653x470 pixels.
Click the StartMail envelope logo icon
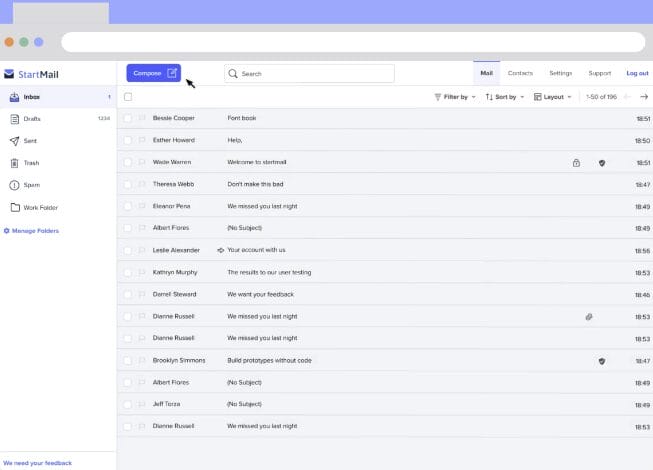click(9, 74)
